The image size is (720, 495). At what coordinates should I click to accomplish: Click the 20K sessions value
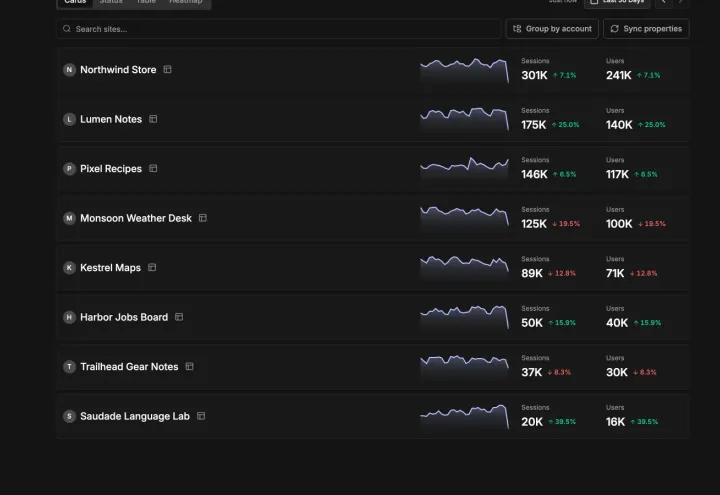532,422
